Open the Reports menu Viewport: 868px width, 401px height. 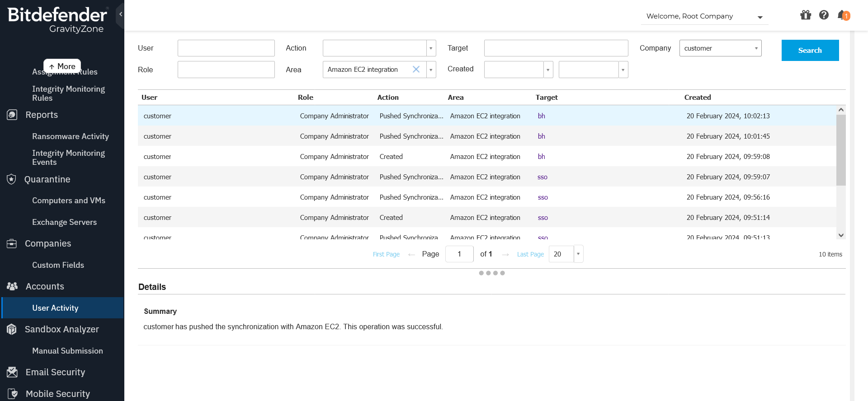click(42, 115)
